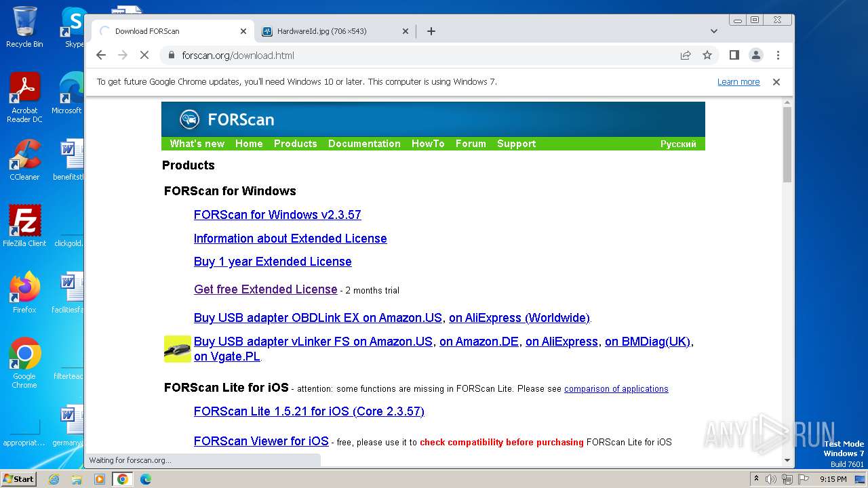
Task: Open the on Vgate.PL link
Action: pos(227,357)
